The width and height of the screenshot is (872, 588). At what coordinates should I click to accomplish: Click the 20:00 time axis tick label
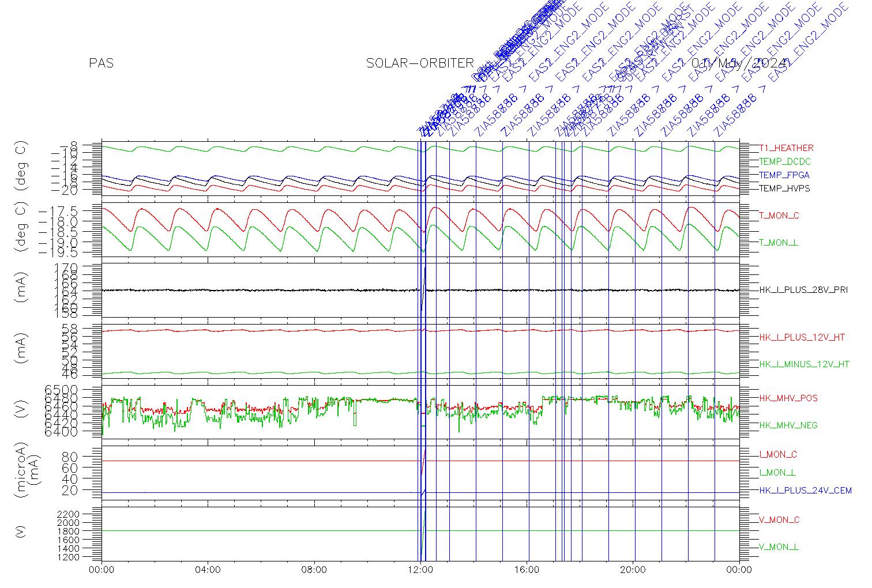(633, 570)
